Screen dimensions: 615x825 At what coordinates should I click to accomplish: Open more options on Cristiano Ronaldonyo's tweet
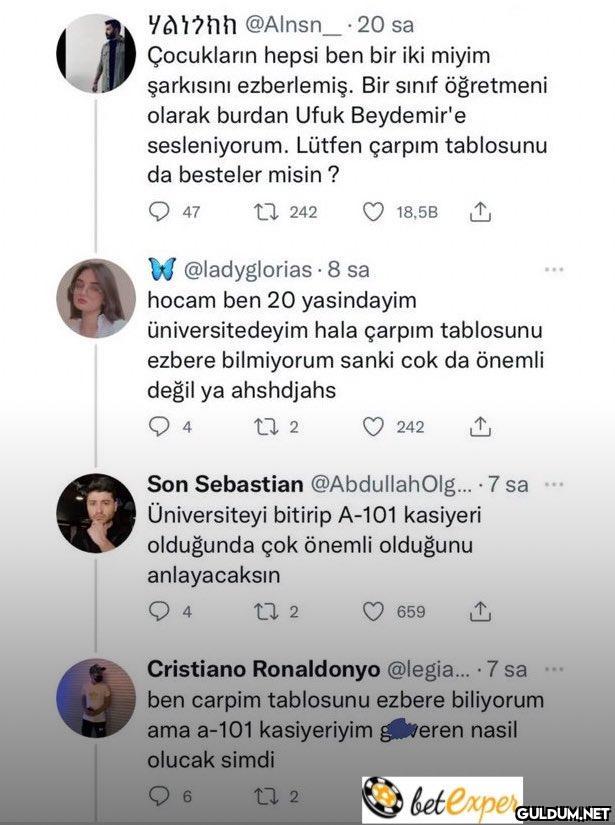[554, 667]
